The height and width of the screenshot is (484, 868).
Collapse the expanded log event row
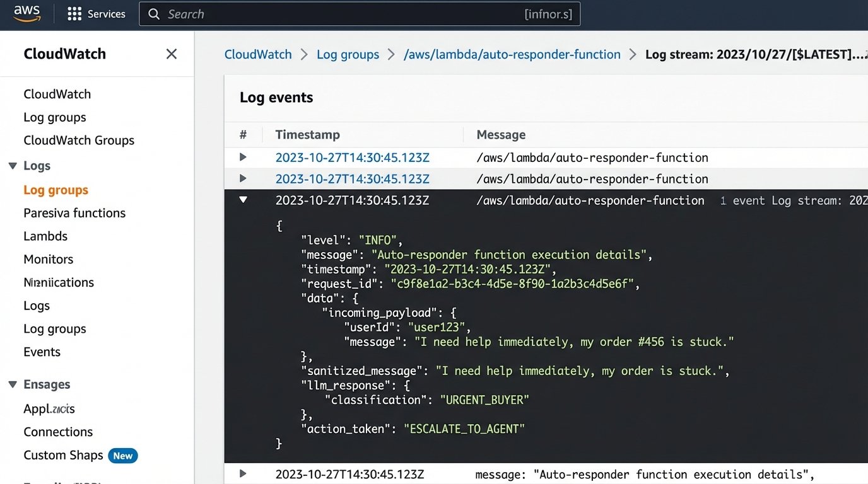[x=243, y=200]
